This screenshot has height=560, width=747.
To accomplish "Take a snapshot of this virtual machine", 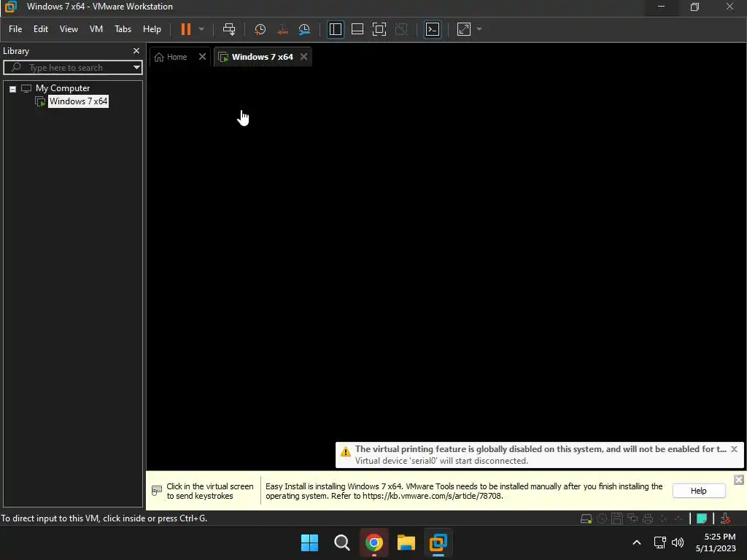I will (x=260, y=29).
